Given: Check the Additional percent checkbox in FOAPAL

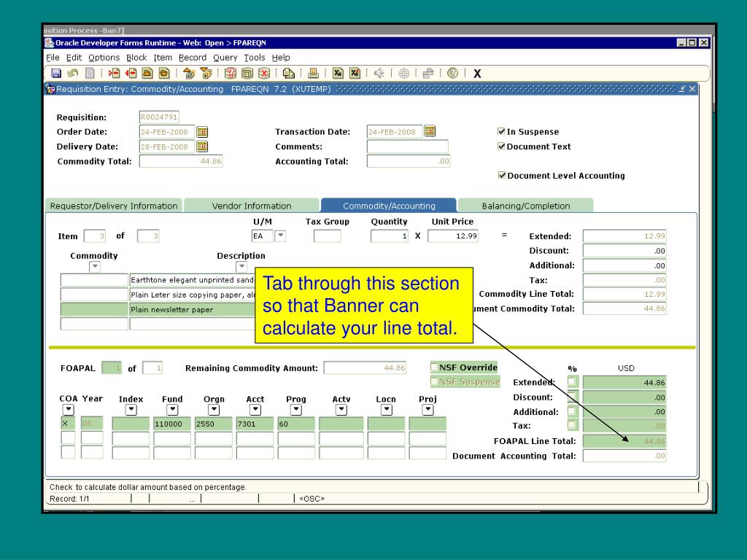Looking at the screenshot, I should [572, 411].
